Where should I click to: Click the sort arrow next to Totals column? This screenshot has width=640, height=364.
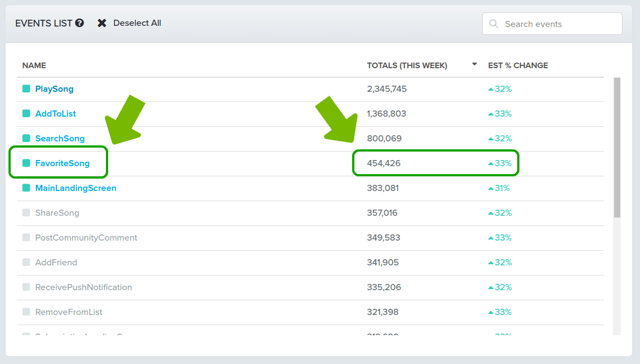click(x=474, y=65)
